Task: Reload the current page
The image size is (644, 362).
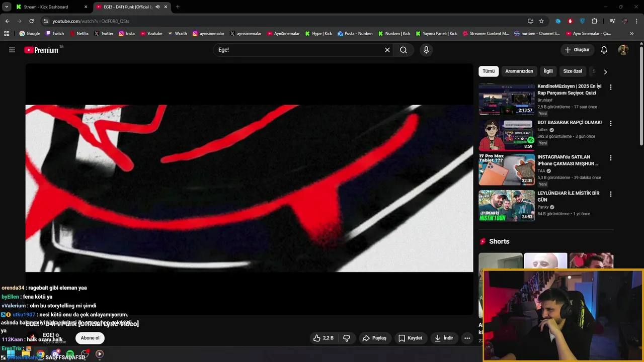Action: (x=31, y=21)
